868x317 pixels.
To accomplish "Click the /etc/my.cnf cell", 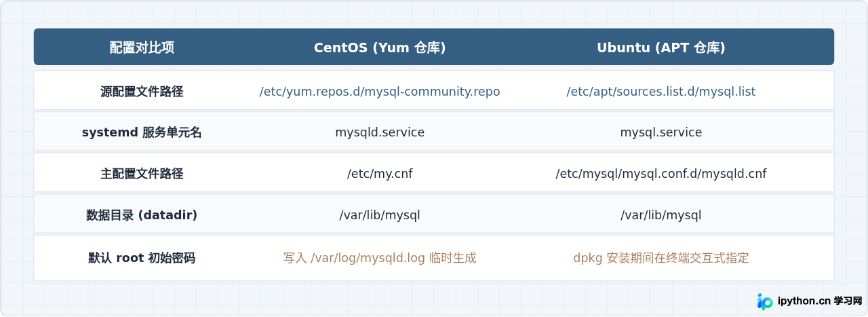I will point(380,174).
